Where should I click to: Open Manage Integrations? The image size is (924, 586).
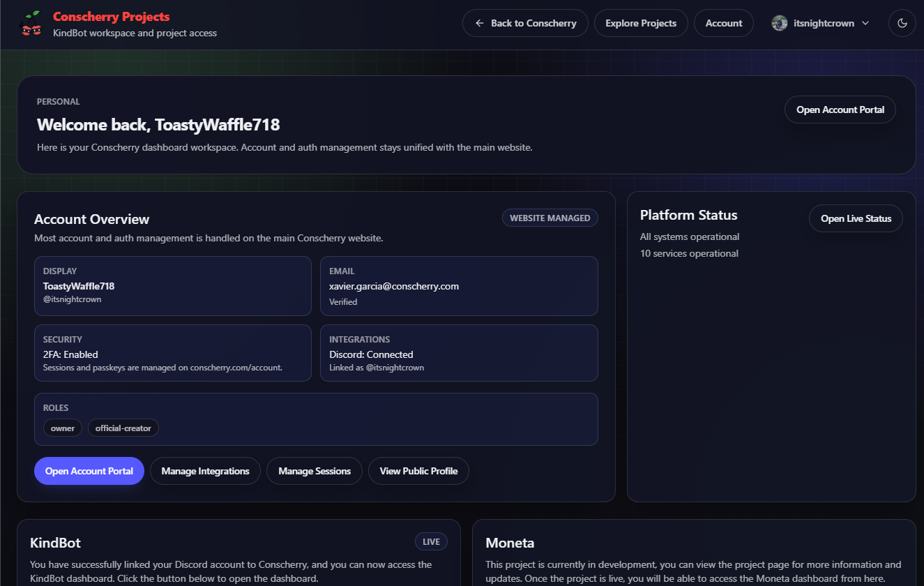point(205,471)
